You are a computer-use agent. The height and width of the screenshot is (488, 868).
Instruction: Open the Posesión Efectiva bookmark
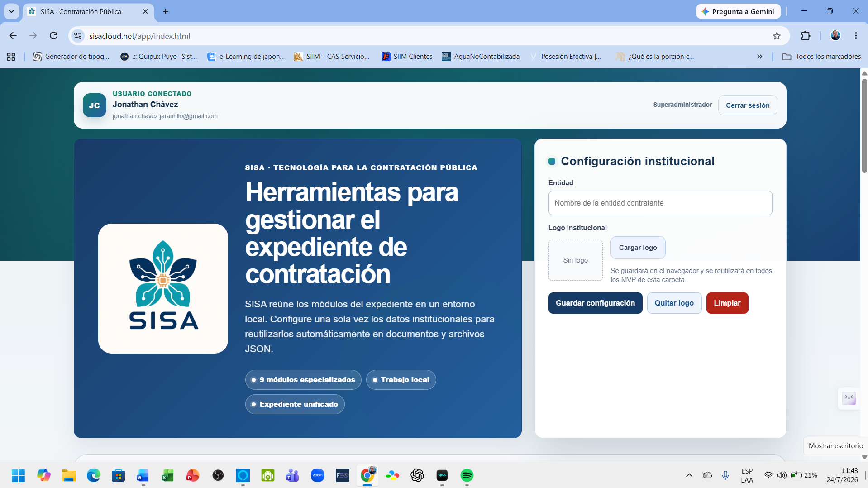tap(565, 57)
